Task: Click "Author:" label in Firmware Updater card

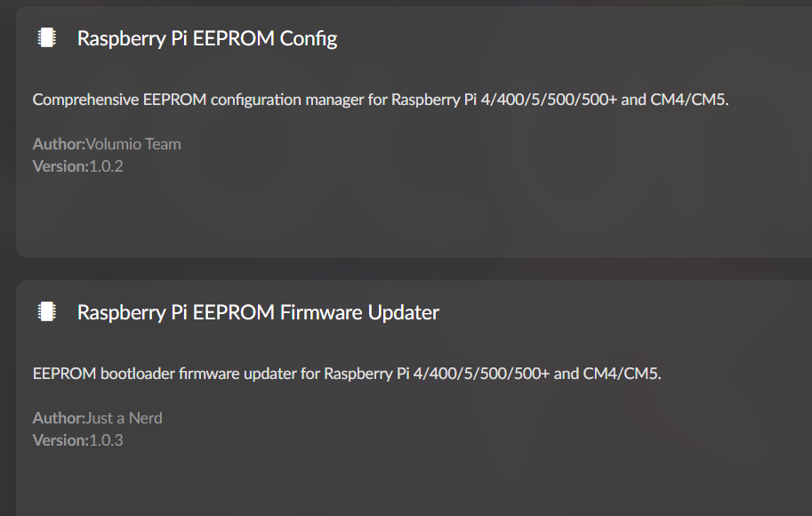Action: click(59, 418)
